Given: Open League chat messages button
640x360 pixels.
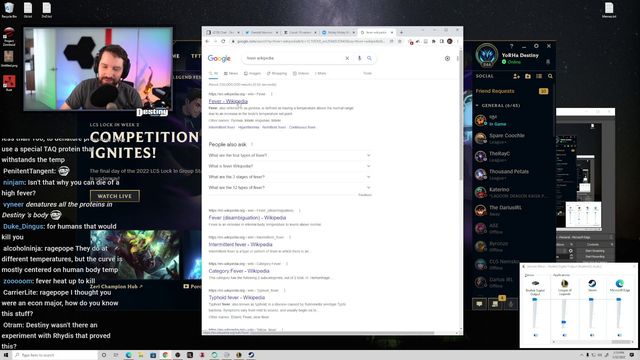Looking at the screenshot, I should pyautogui.click(x=479, y=304).
